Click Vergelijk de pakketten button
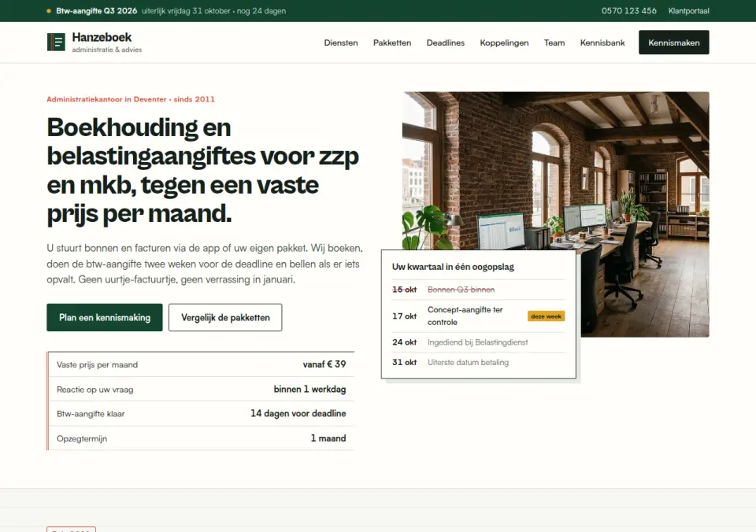This screenshot has height=532, width=756. click(225, 318)
